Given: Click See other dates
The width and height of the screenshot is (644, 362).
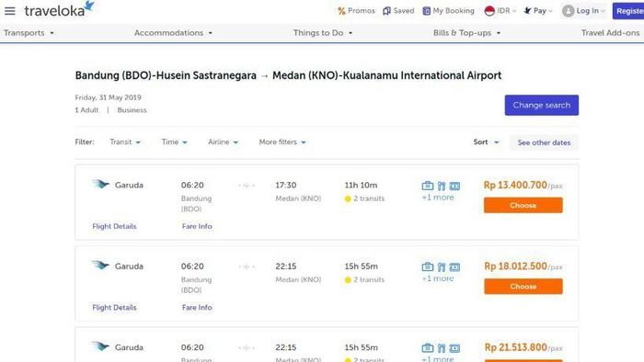Looking at the screenshot, I should pyautogui.click(x=544, y=142).
